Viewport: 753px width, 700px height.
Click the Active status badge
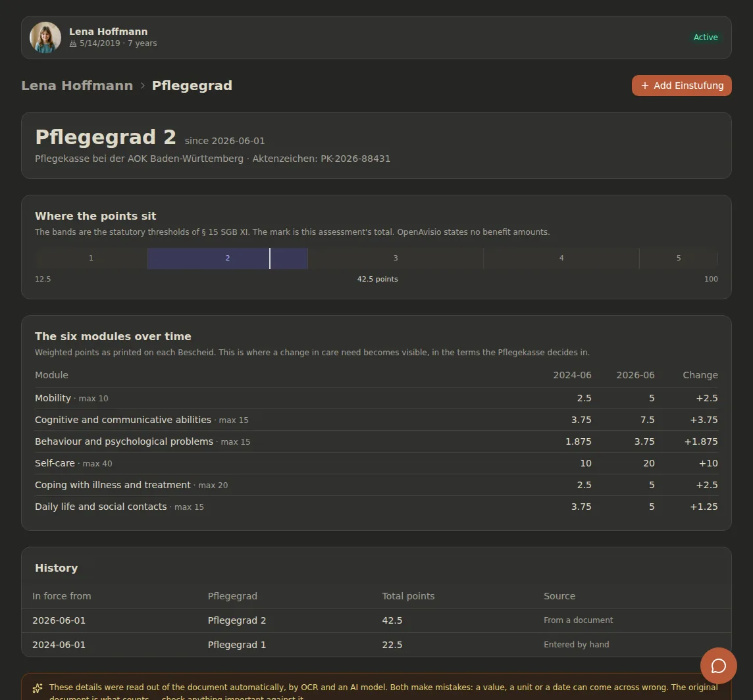pyautogui.click(x=705, y=37)
